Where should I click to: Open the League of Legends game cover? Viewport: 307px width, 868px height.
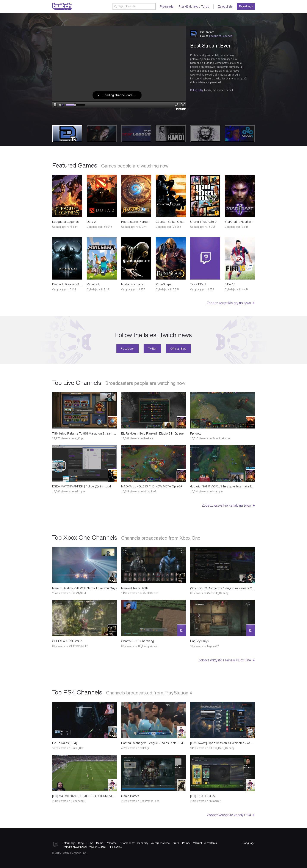click(67, 196)
